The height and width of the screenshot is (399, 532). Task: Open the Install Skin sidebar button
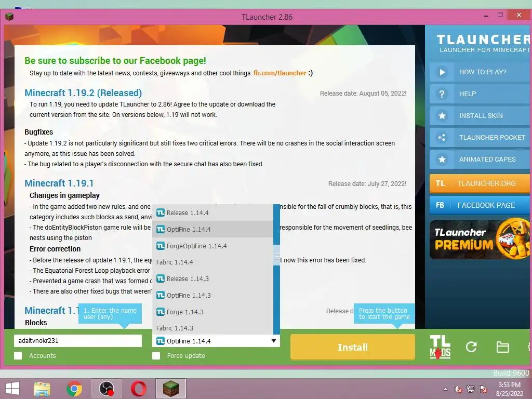coord(480,116)
